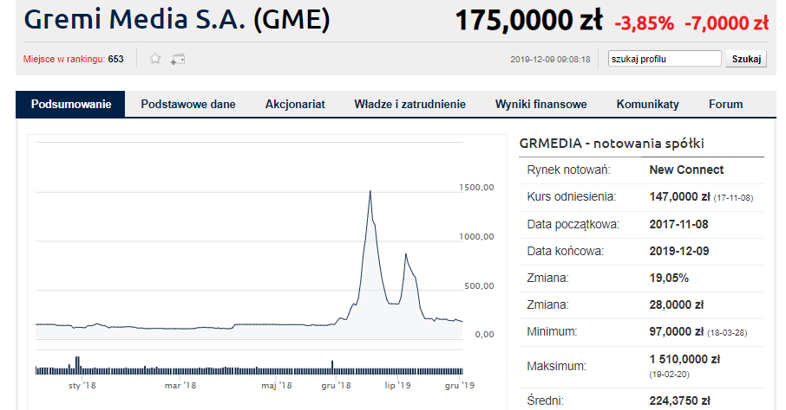Select the New Connect market value

point(686,170)
